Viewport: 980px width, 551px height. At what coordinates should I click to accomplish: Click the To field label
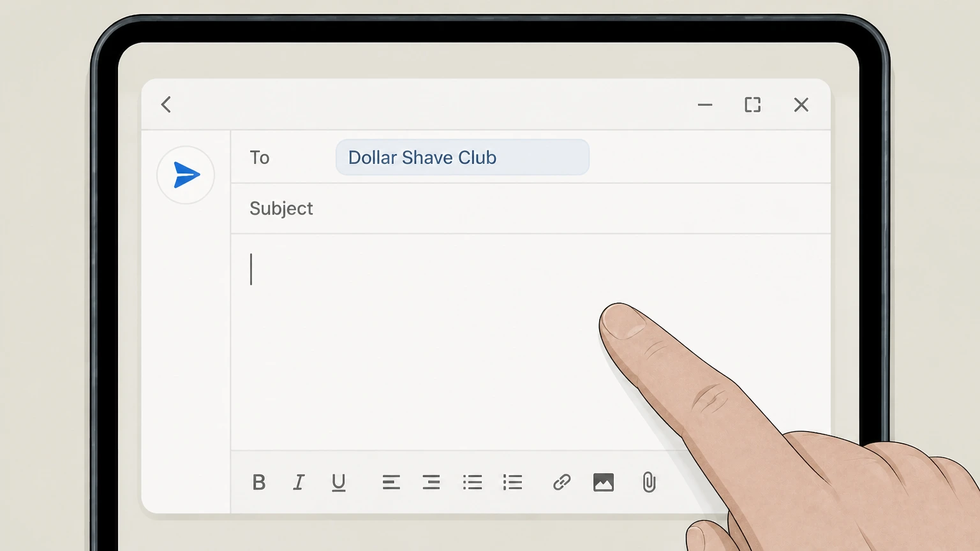coord(260,158)
